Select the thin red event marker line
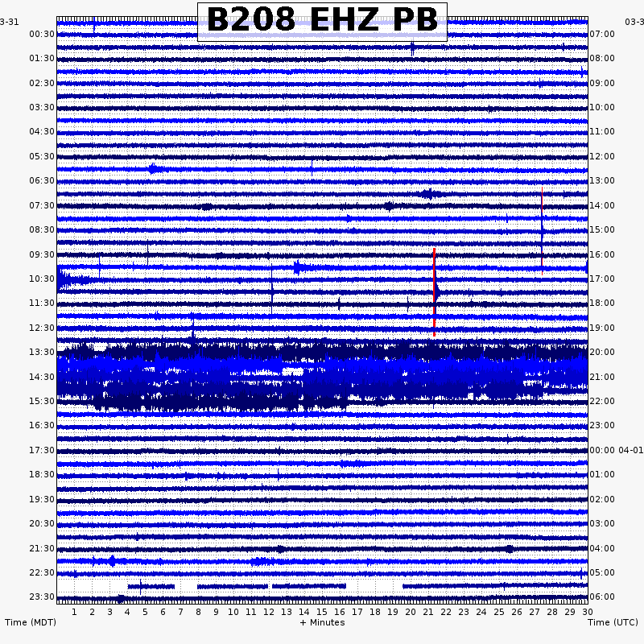 tap(542, 231)
